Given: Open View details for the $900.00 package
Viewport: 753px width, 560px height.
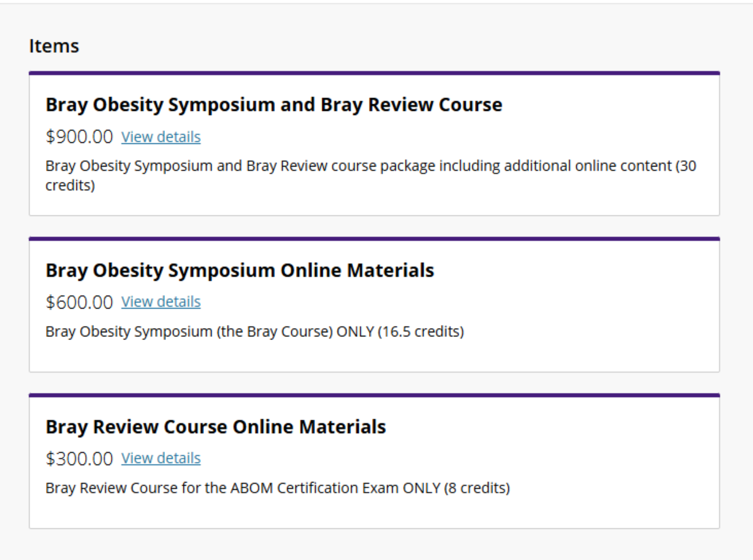Looking at the screenshot, I should tap(161, 137).
